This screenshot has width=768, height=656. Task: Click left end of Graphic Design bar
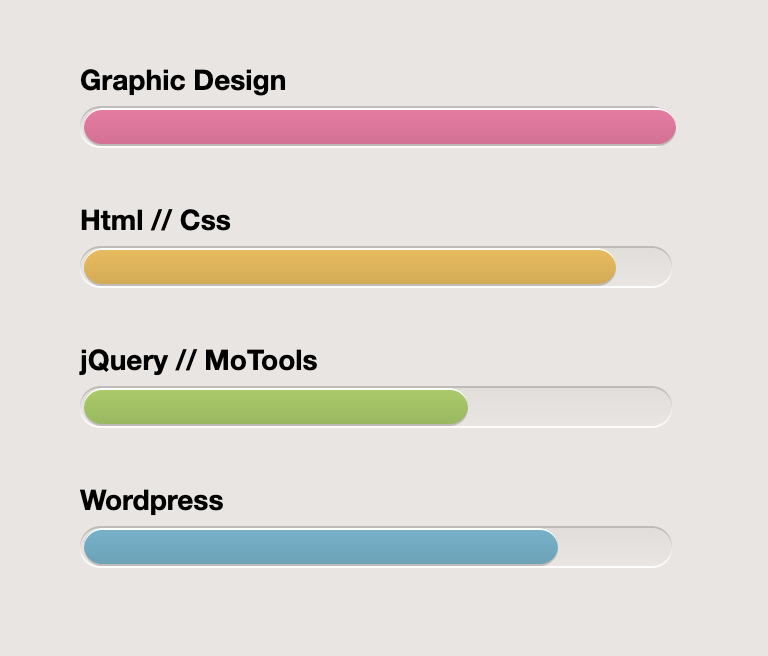coord(95,127)
